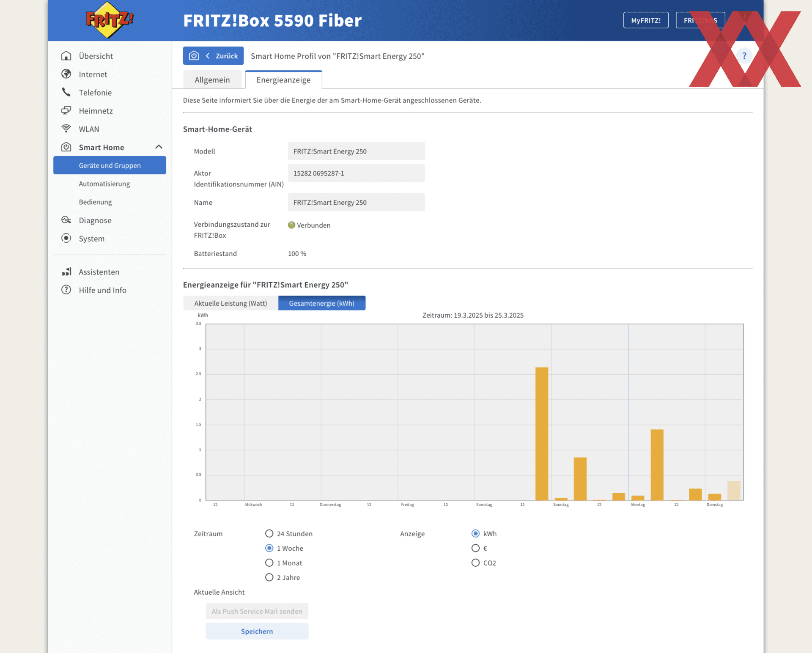
Task: Click Als Push Service Mail senden
Action: tap(257, 611)
